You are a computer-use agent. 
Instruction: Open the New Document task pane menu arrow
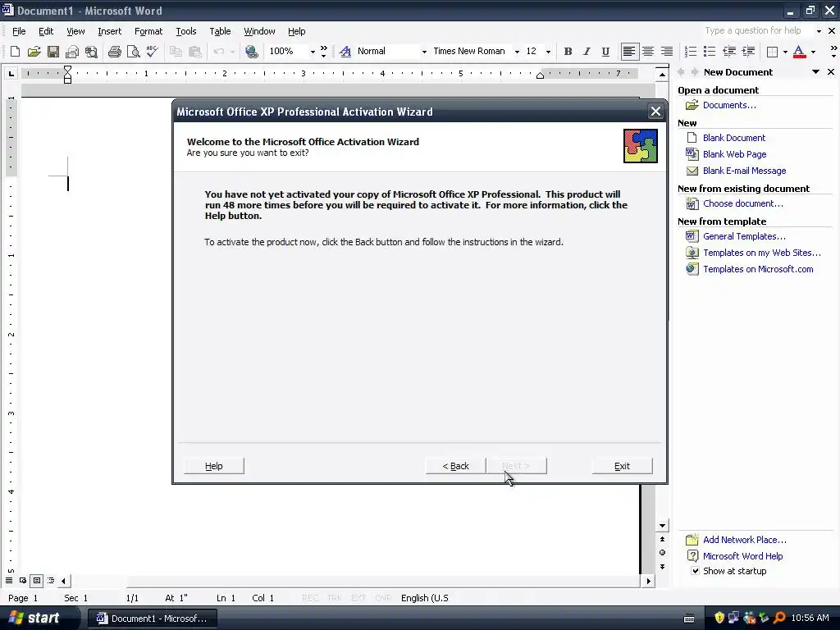815,72
